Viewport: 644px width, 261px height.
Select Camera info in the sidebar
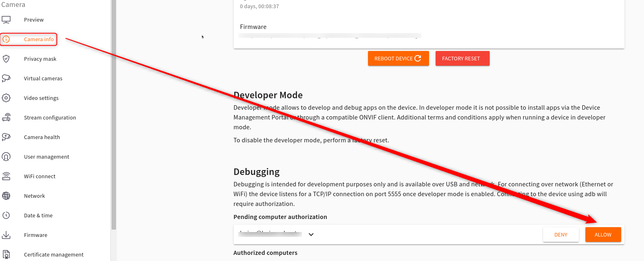[x=39, y=39]
